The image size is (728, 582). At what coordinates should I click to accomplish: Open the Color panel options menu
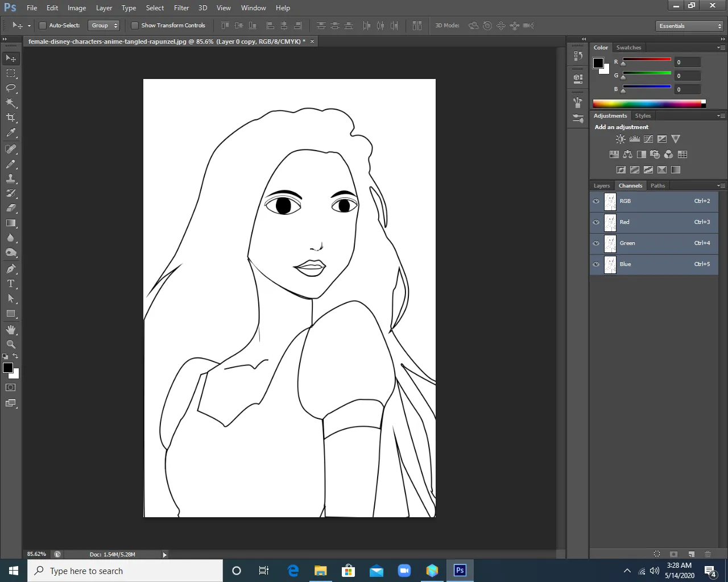pos(721,48)
